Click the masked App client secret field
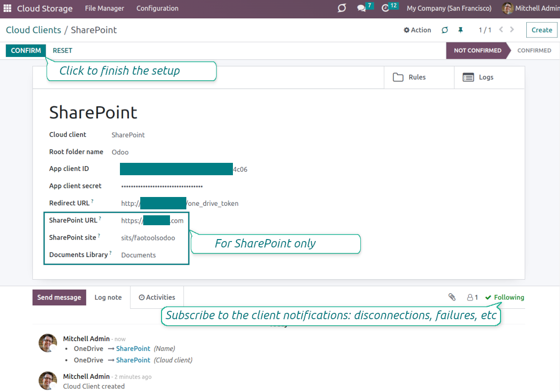 point(162,186)
